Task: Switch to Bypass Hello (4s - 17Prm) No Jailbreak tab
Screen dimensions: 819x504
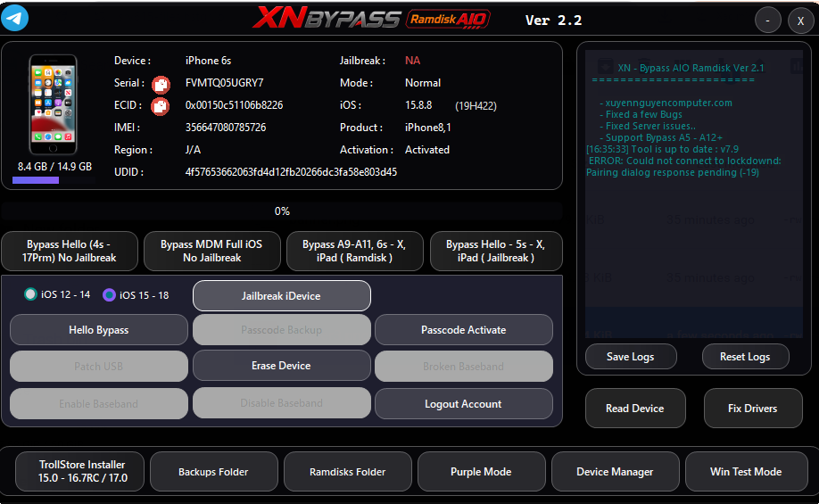Action: (x=70, y=252)
